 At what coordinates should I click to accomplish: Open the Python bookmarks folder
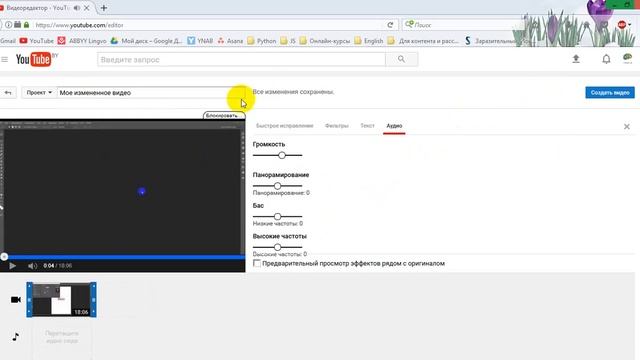262,41
